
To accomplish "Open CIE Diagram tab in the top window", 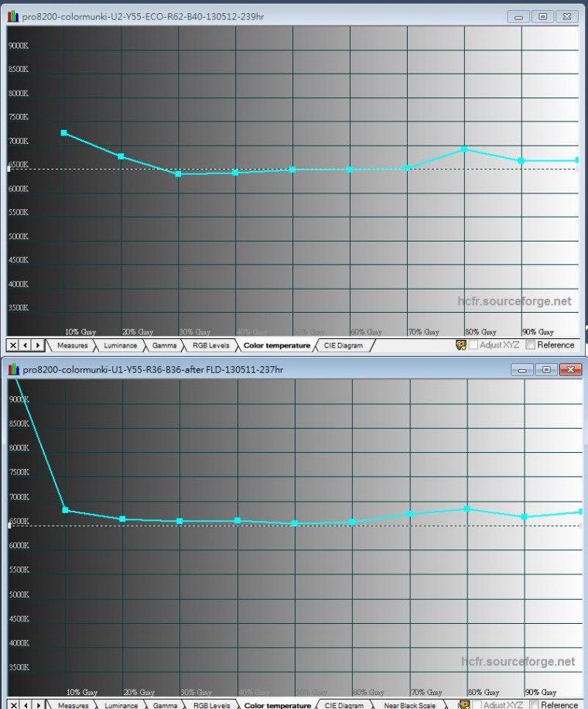I will click(343, 345).
